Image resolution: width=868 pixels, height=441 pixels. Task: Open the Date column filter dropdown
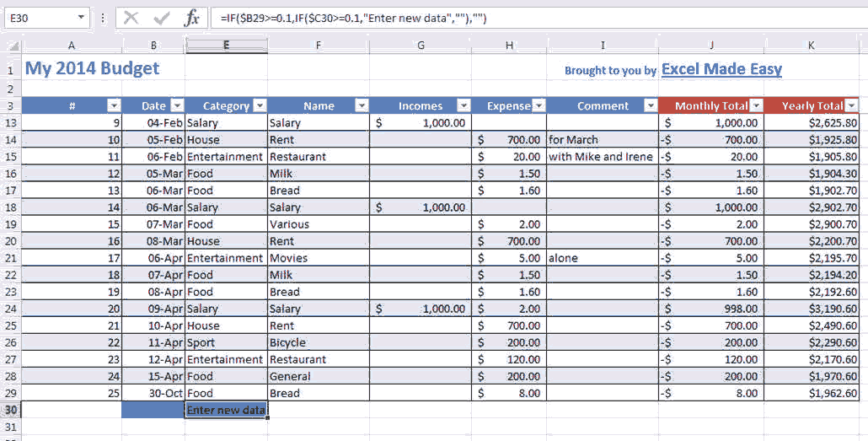pos(177,105)
